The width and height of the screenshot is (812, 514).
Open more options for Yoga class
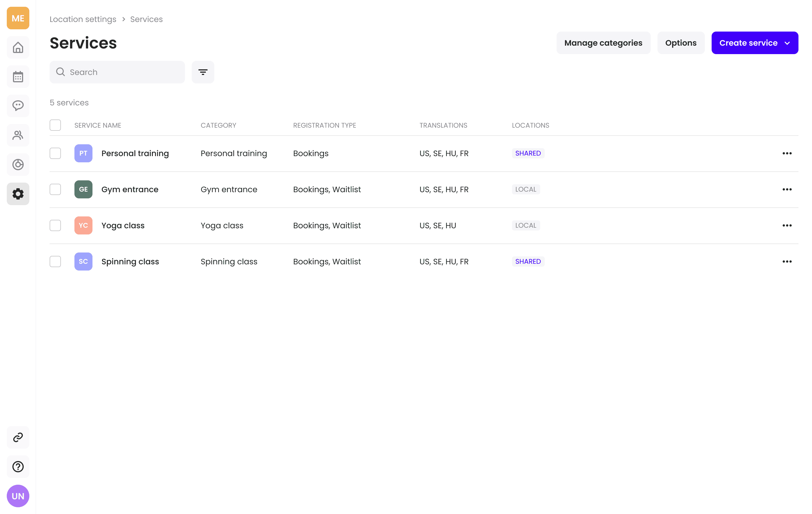787,225
